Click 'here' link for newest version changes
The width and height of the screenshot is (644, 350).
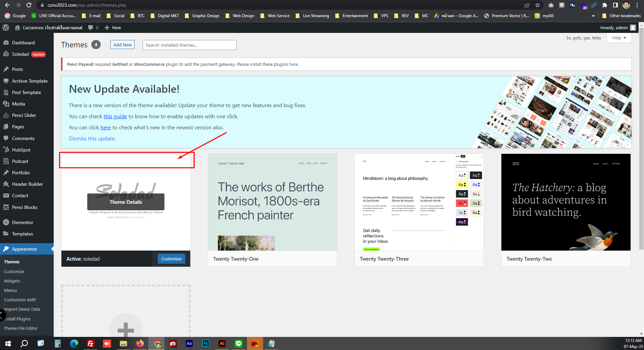(x=105, y=127)
